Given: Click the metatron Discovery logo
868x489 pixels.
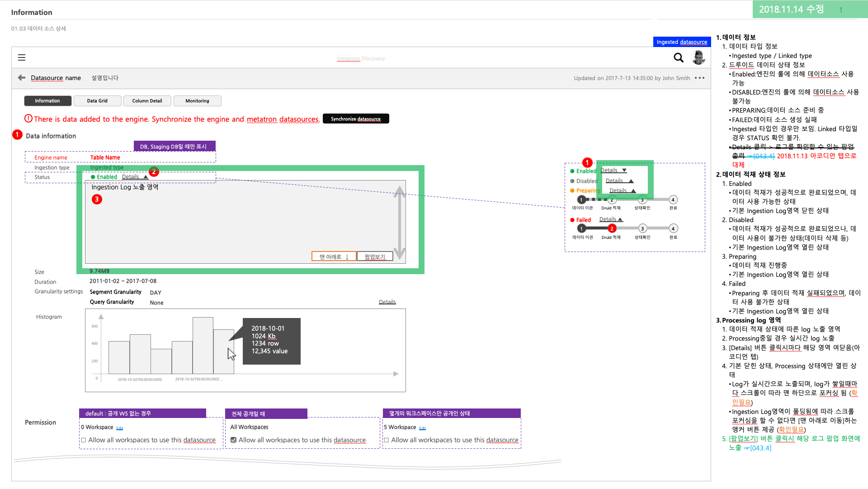Looking at the screenshot, I should (x=361, y=59).
